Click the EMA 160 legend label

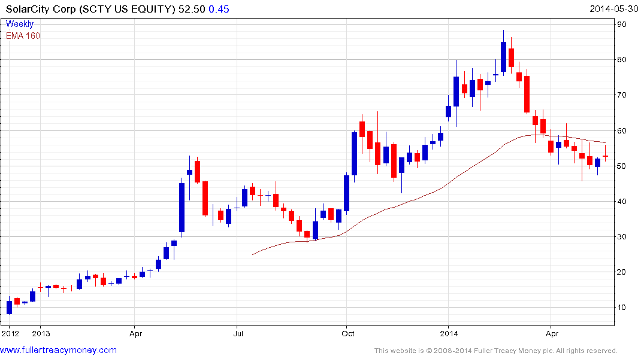click(23, 36)
